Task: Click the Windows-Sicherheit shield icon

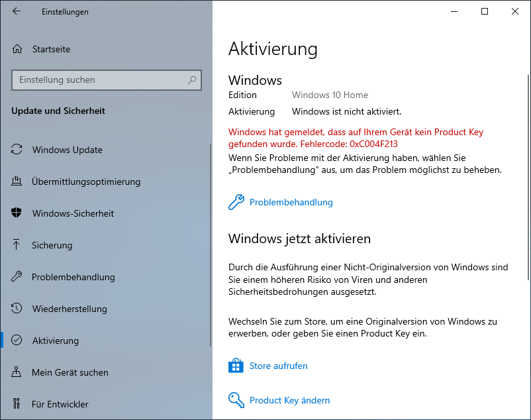Action: [x=17, y=213]
